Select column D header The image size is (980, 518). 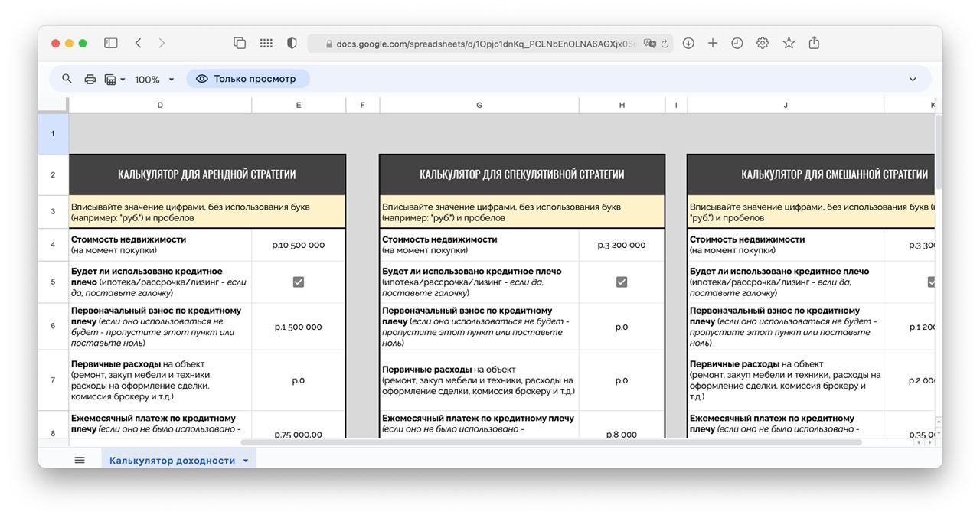pyautogui.click(x=160, y=105)
